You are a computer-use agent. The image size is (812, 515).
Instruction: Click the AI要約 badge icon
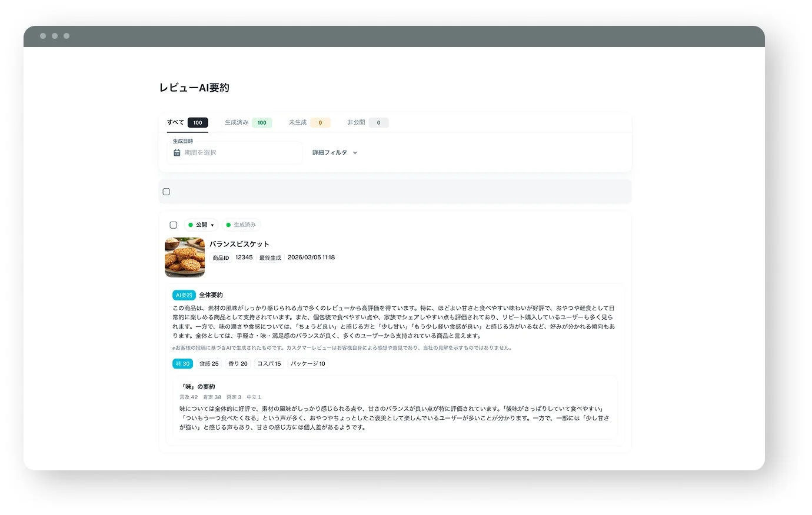pos(184,295)
